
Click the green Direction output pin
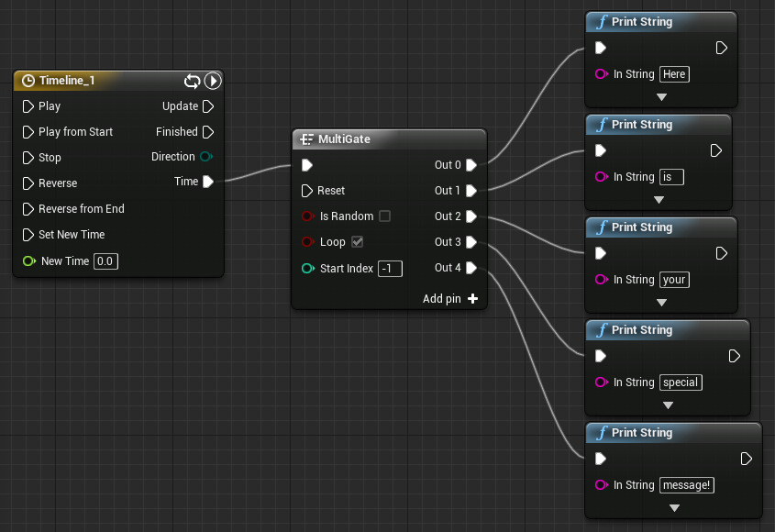[206, 157]
